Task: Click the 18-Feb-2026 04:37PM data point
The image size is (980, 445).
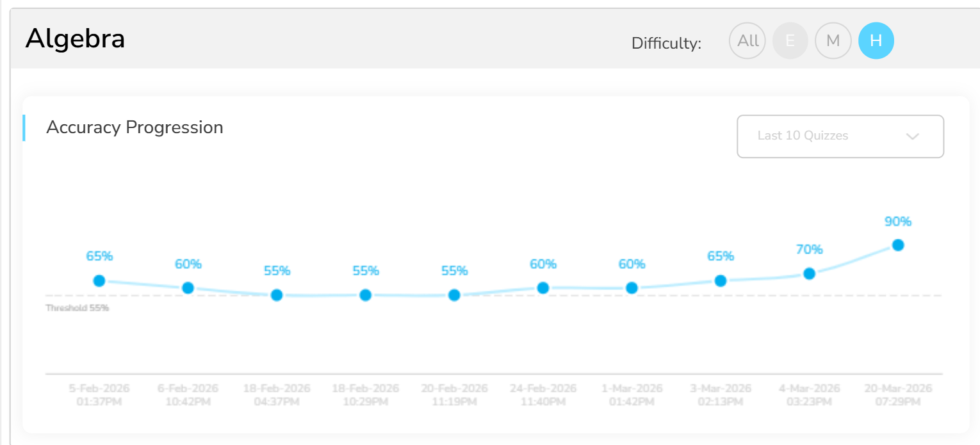Action: click(x=277, y=295)
